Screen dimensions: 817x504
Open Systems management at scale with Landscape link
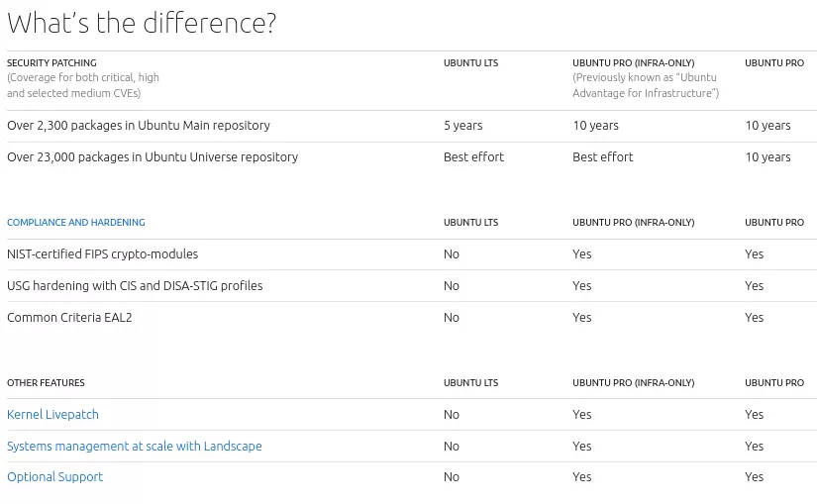coord(135,447)
